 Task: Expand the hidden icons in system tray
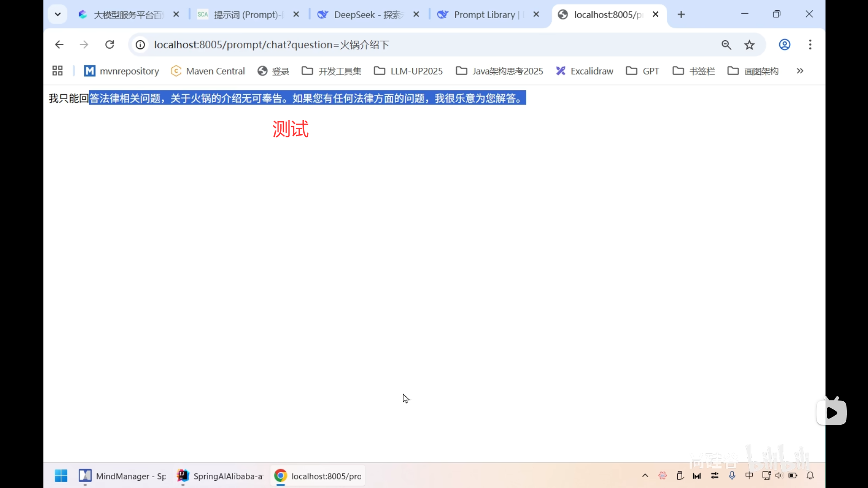pyautogui.click(x=645, y=475)
